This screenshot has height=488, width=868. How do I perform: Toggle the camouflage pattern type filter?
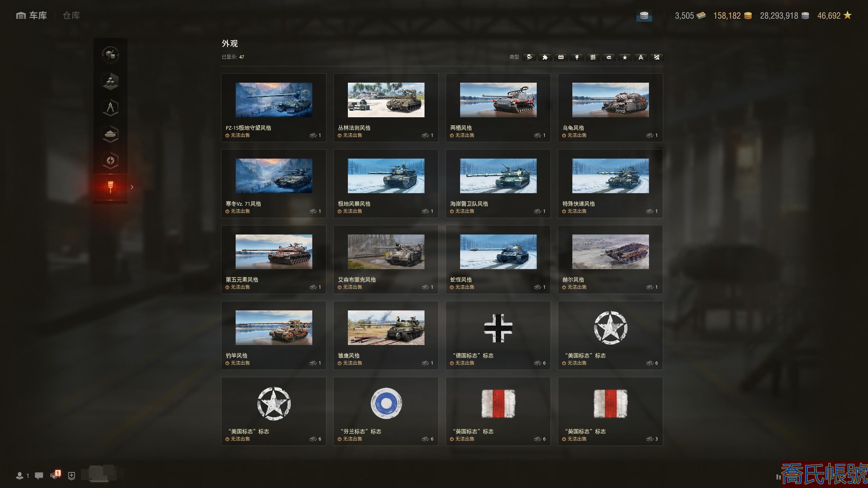[x=593, y=57]
